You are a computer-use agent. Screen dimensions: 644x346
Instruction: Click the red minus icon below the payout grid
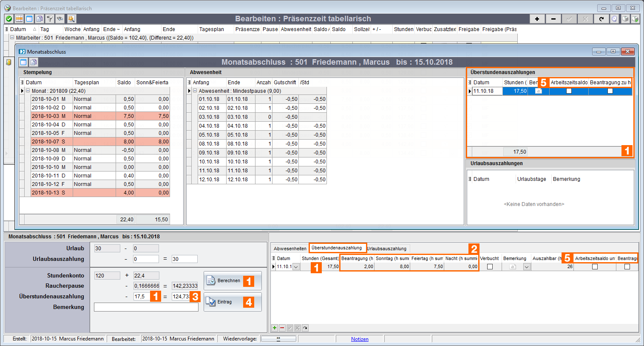click(x=282, y=328)
